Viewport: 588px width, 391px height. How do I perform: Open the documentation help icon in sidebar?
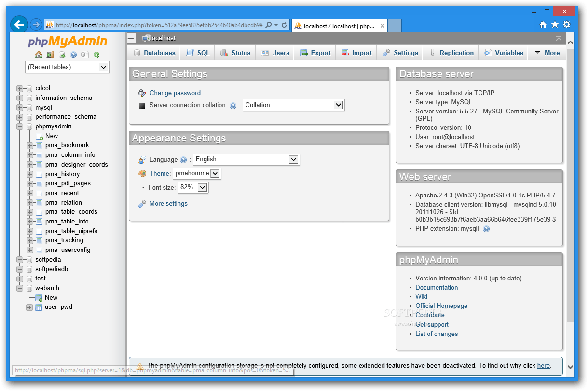[x=73, y=55]
